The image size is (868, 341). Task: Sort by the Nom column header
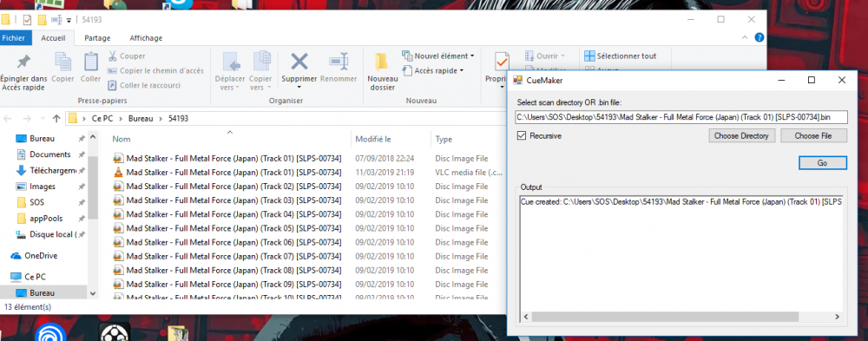[x=122, y=139]
